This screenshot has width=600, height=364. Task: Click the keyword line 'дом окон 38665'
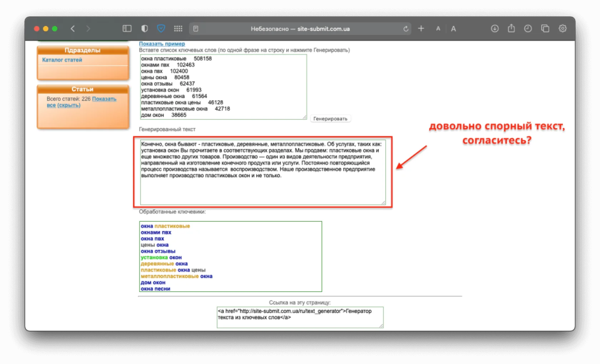coord(164,115)
